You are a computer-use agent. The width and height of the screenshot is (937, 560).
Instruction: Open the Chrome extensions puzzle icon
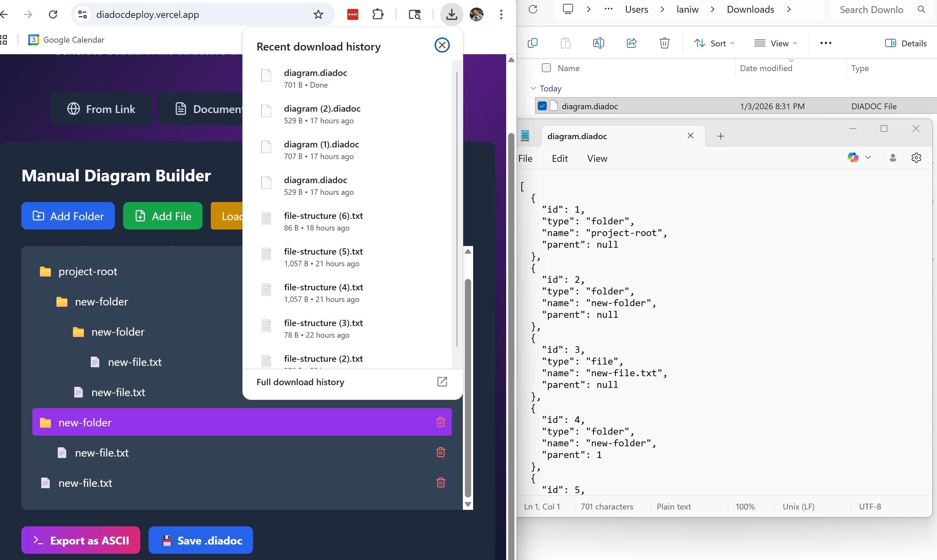point(378,14)
